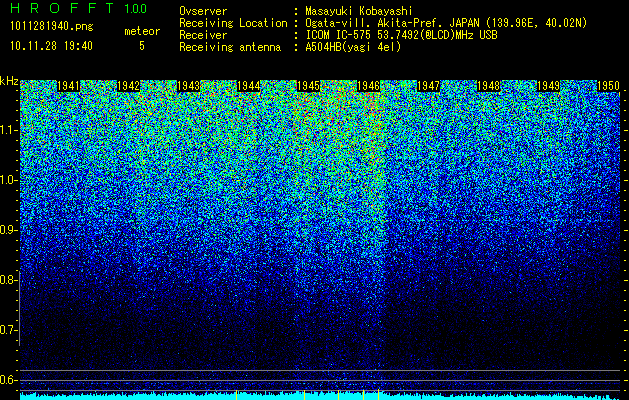The image size is (629, 400).
Task: Click the filename 1011281940.png
Action: point(52,26)
